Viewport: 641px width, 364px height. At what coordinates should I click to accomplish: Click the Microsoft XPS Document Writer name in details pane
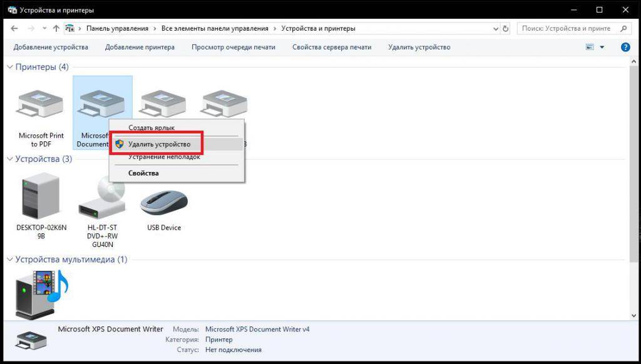pos(110,329)
